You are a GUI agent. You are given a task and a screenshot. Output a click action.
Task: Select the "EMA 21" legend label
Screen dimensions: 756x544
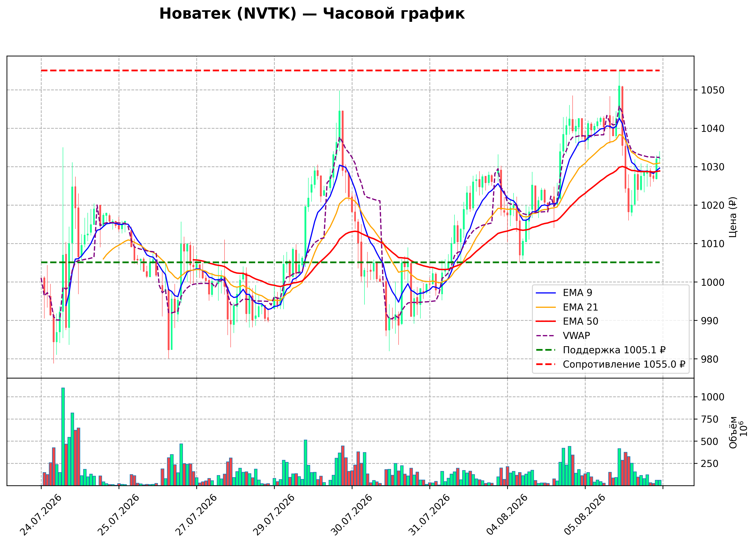(x=580, y=307)
